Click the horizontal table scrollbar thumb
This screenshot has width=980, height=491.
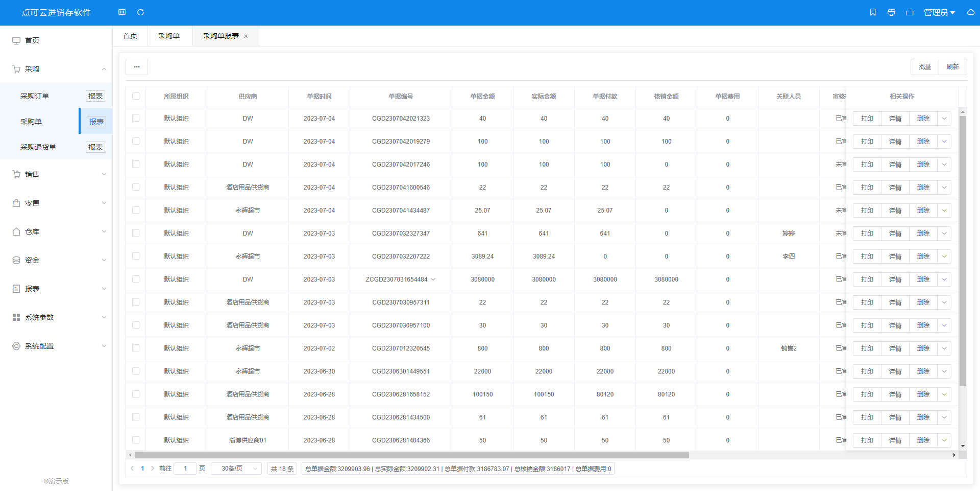coord(411,455)
